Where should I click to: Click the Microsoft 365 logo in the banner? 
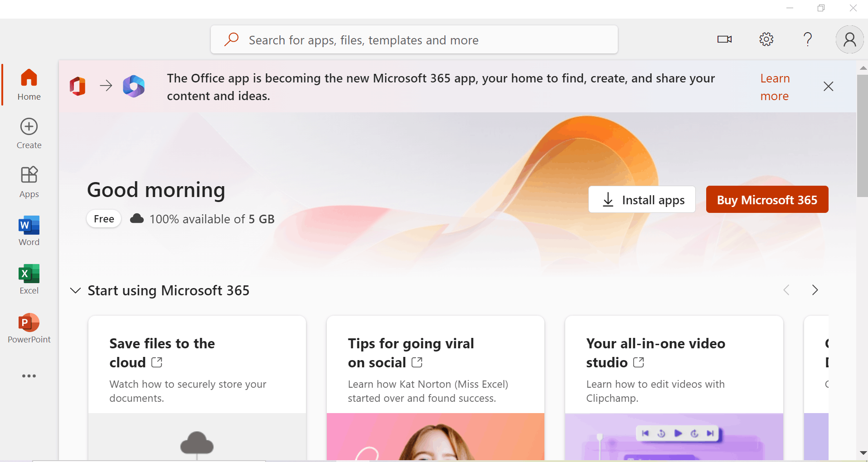tap(134, 86)
